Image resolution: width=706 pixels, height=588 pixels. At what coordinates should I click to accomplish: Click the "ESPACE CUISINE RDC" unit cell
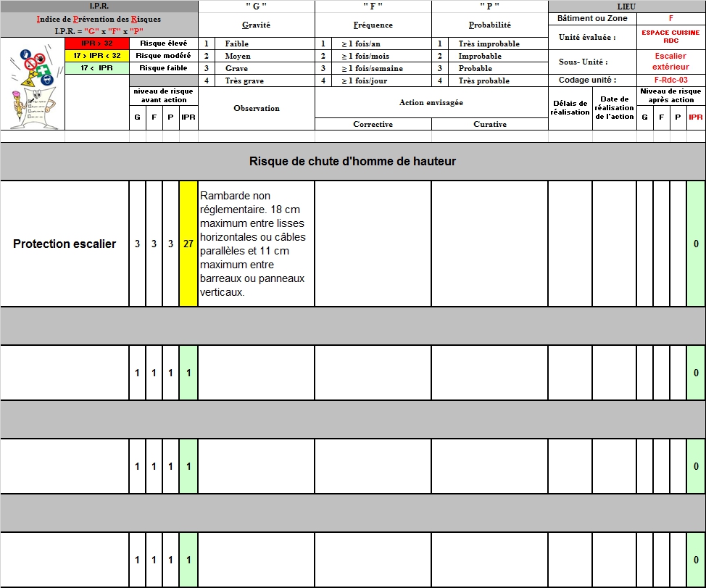(670, 37)
